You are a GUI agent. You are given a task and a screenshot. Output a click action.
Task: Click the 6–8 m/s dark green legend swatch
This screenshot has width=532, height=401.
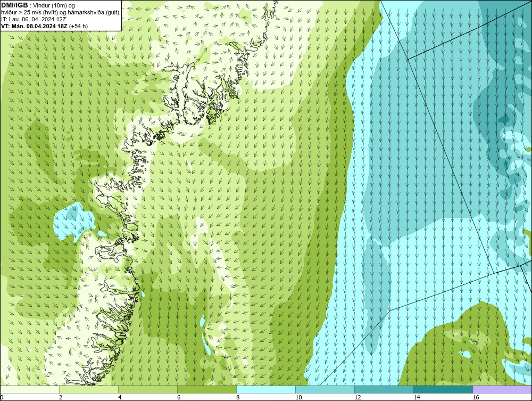[x=206, y=389]
